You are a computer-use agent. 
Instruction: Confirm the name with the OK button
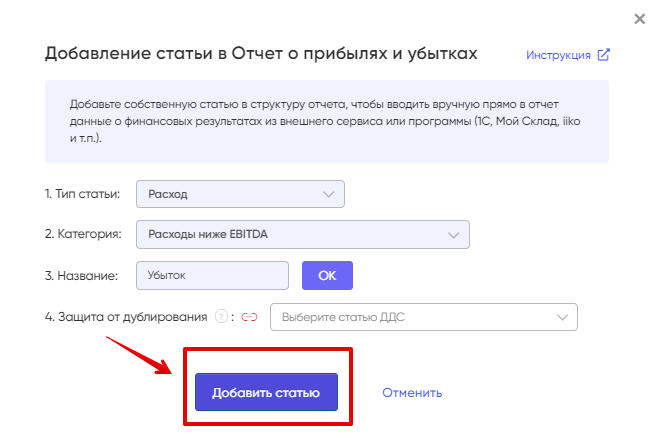[x=328, y=275]
